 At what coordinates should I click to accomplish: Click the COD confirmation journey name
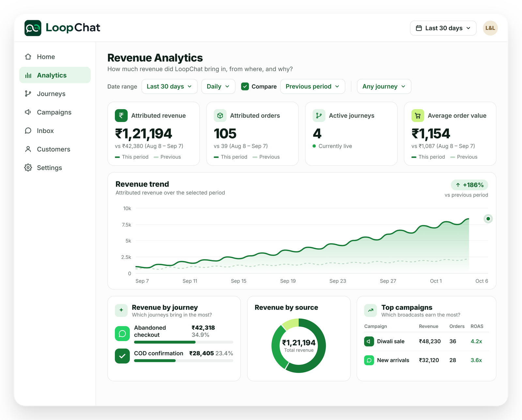click(159, 353)
